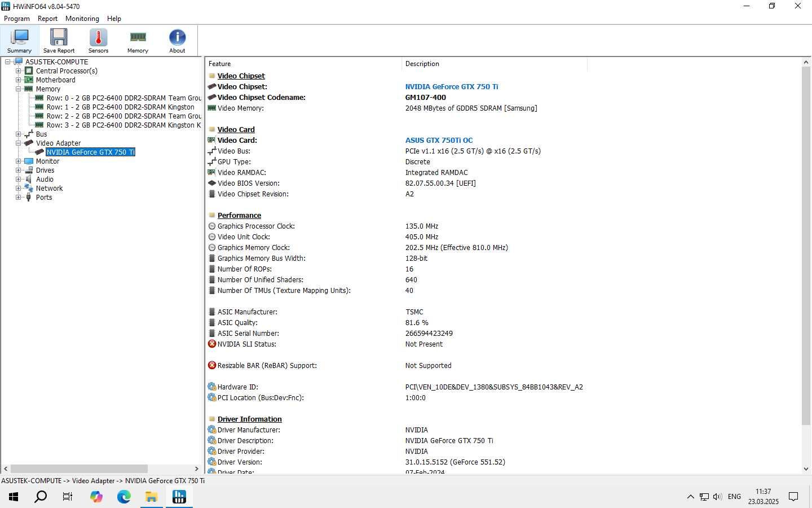Click the Graphics Processor Clock icon
The image size is (812, 508).
pos(212,226)
